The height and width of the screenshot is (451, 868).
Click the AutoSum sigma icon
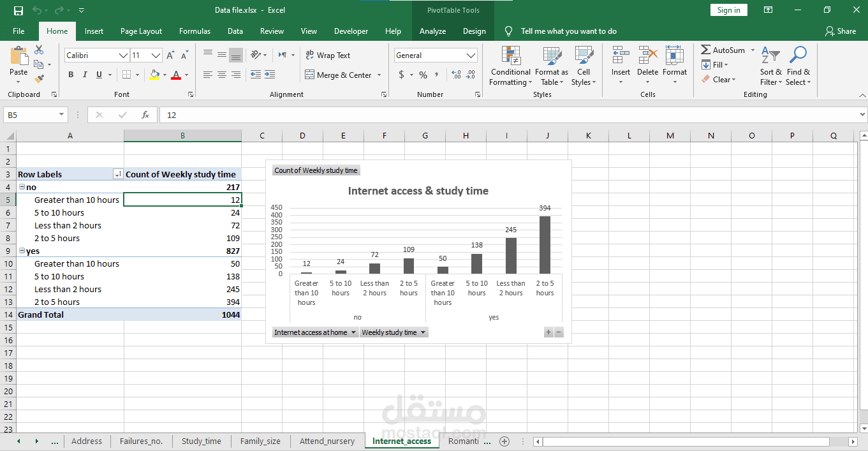tap(706, 50)
